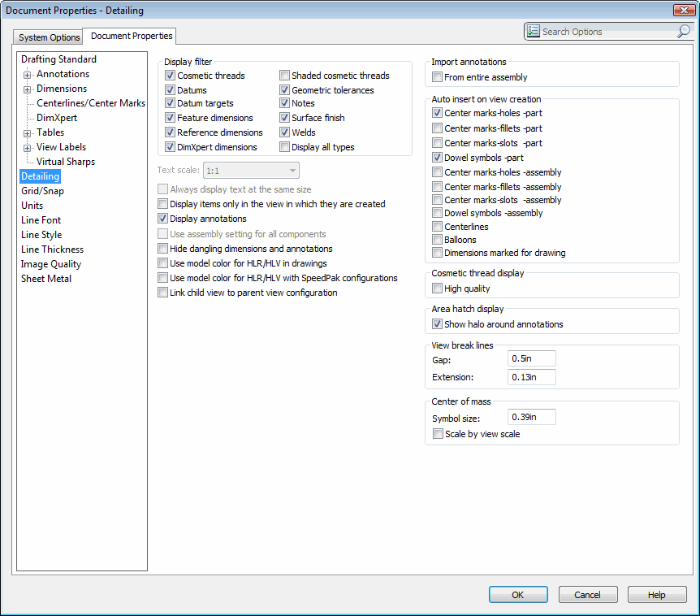Open Centerlines/Center Marks settings
The width and height of the screenshot is (700, 616).
point(91,103)
